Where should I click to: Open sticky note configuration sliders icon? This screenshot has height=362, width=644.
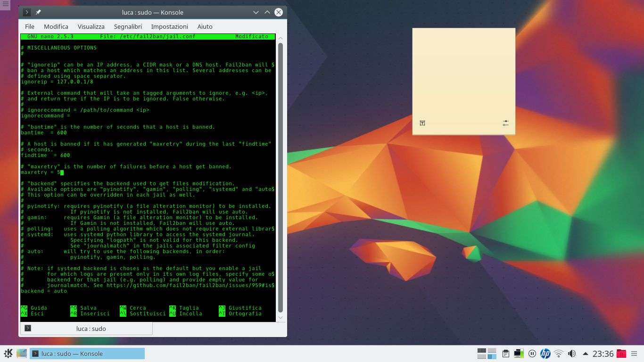[x=505, y=123]
